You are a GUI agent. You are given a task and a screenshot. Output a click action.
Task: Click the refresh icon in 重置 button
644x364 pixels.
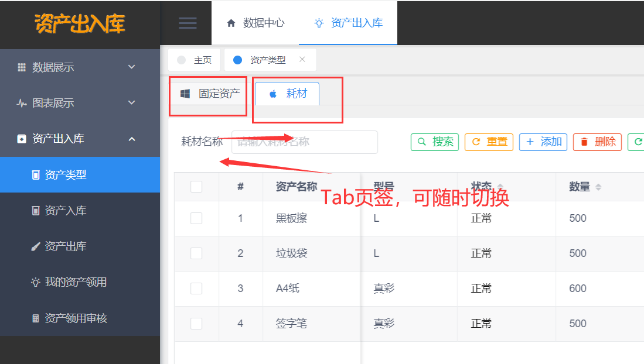pyautogui.click(x=476, y=142)
